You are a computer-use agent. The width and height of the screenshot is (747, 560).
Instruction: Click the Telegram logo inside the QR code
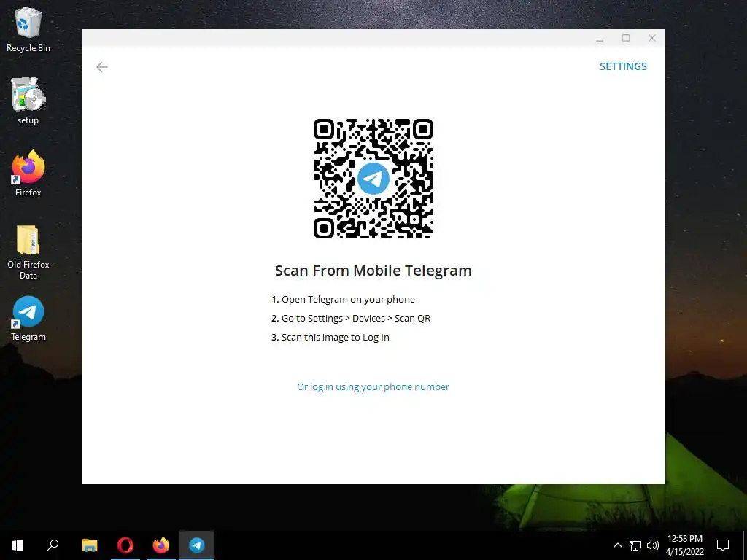pos(373,179)
